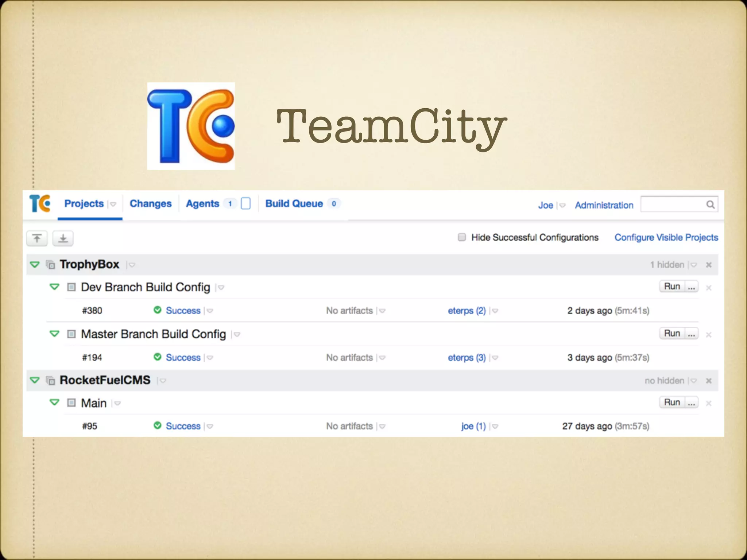Collapse the Master Branch Build Config section
Screen dimensions: 747x560
tap(54, 334)
